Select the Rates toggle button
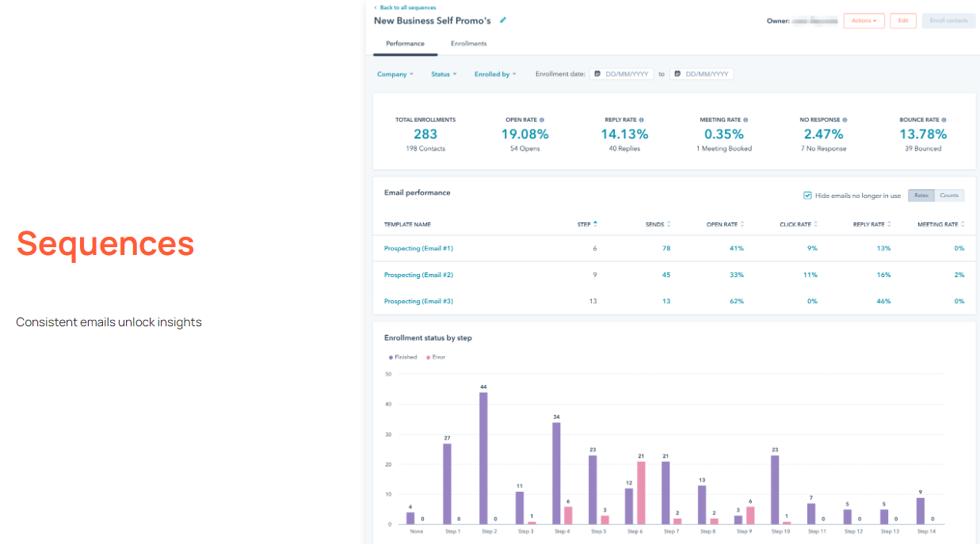This screenshot has height=544, width=980. point(921,196)
